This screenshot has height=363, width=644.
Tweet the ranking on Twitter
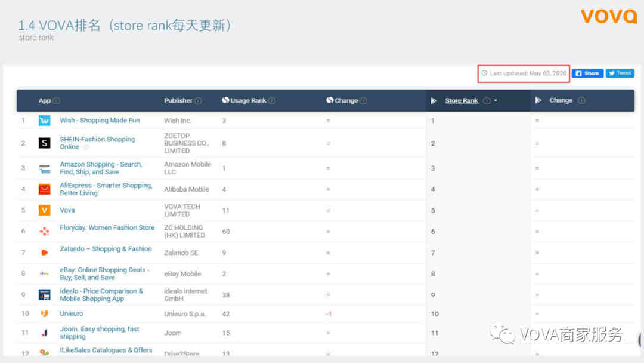click(x=620, y=73)
